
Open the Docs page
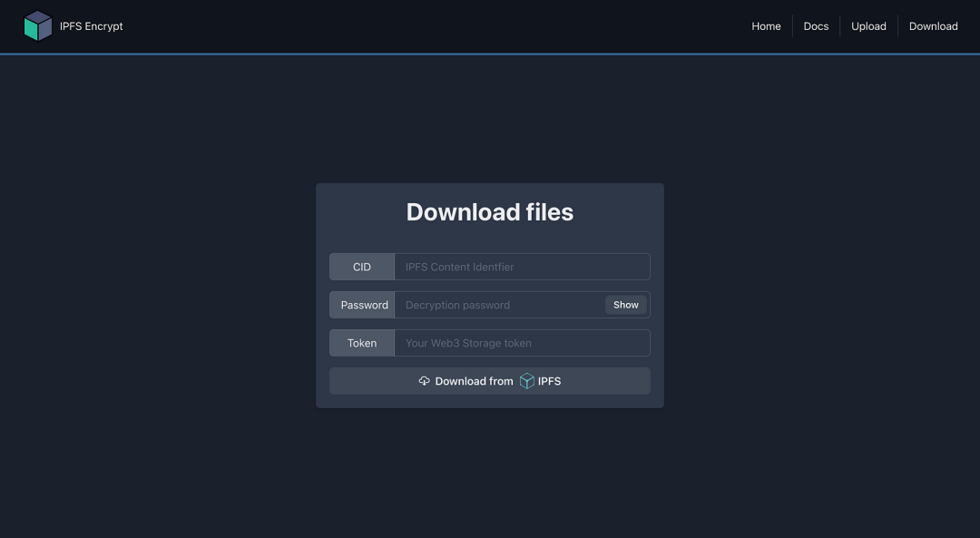click(x=816, y=26)
